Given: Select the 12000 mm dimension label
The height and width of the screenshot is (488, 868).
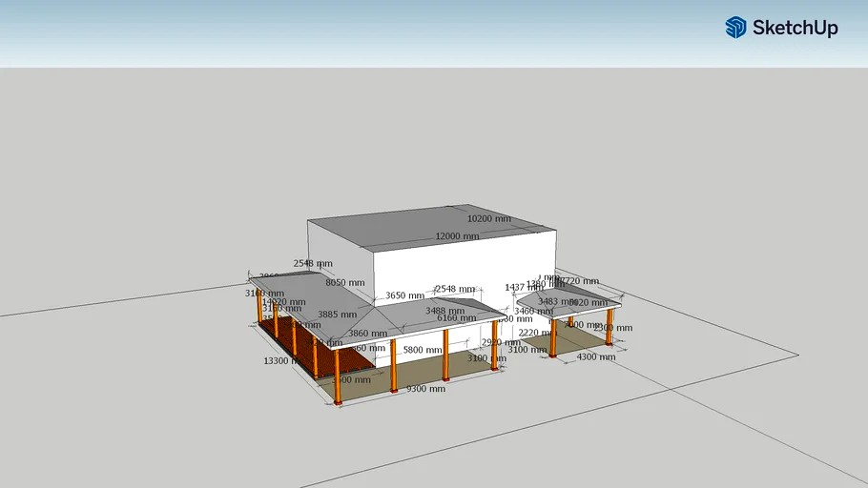Looking at the screenshot, I should (x=458, y=236).
